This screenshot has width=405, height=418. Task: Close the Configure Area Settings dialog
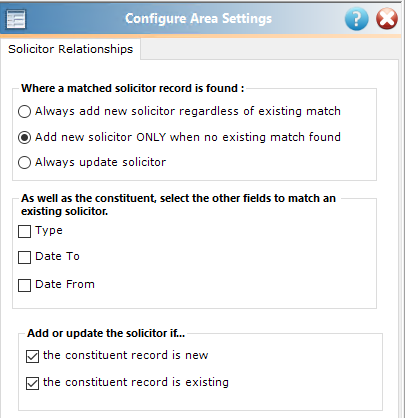387,19
